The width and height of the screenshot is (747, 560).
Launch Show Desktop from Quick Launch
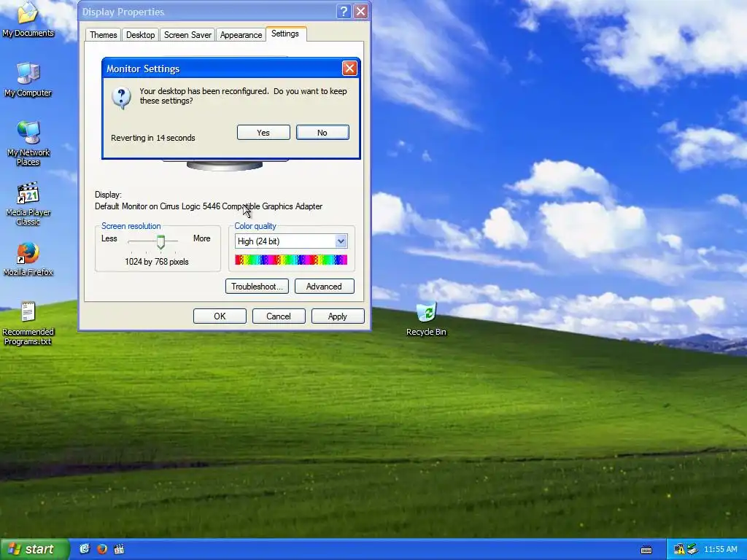(x=85, y=549)
